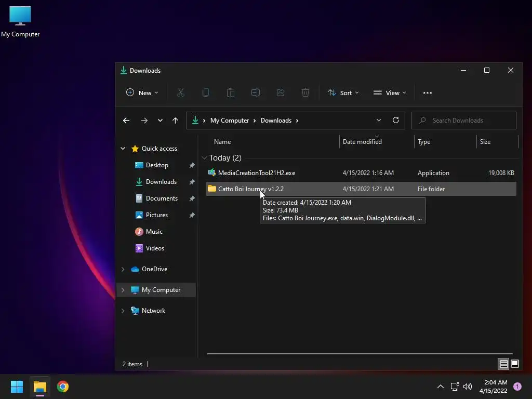Open the New item dropdown
Viewport: 532px width, 399px height.
pyautogui.click(x=142, y=92)
